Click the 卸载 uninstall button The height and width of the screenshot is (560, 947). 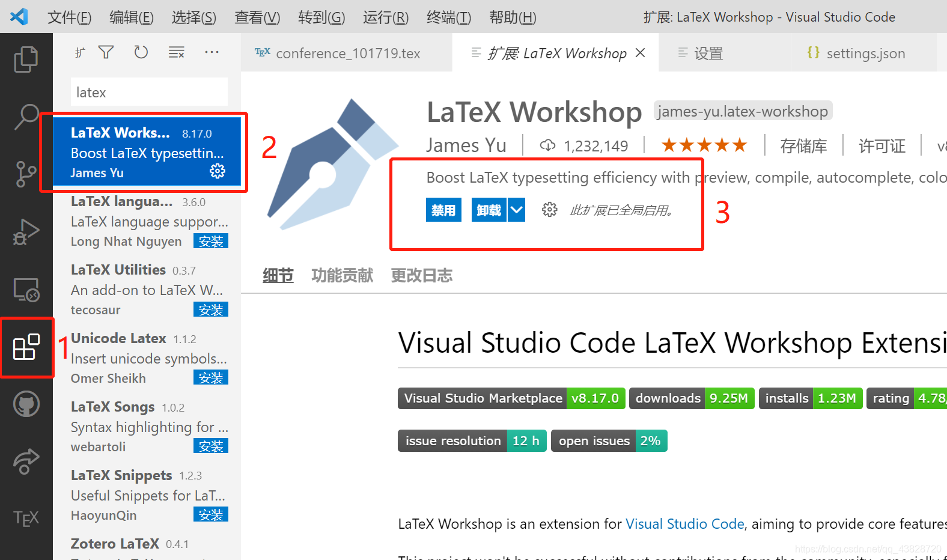[489, 210]
